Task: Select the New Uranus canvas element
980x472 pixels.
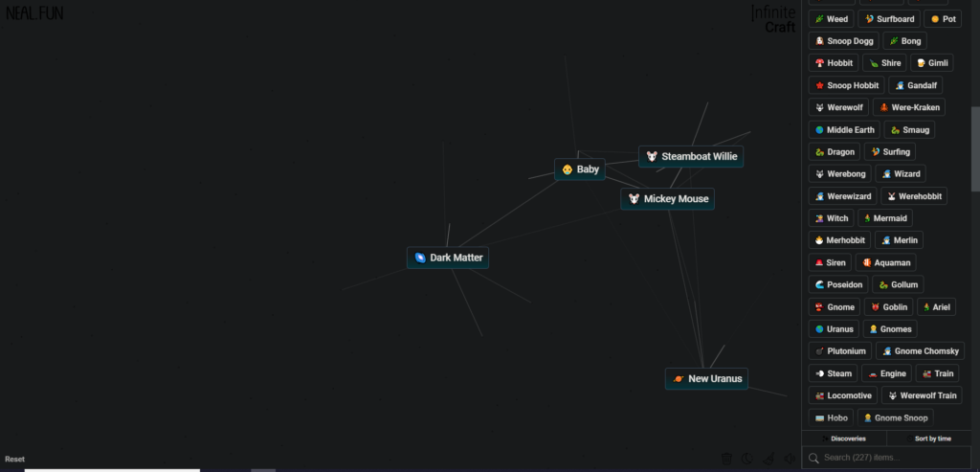Action: [706, 379]
